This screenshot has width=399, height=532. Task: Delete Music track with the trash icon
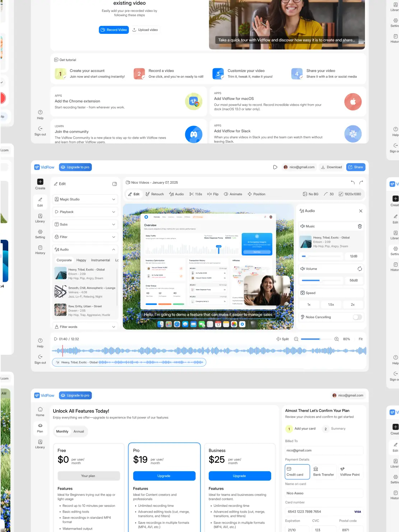(x=359, y=226)
